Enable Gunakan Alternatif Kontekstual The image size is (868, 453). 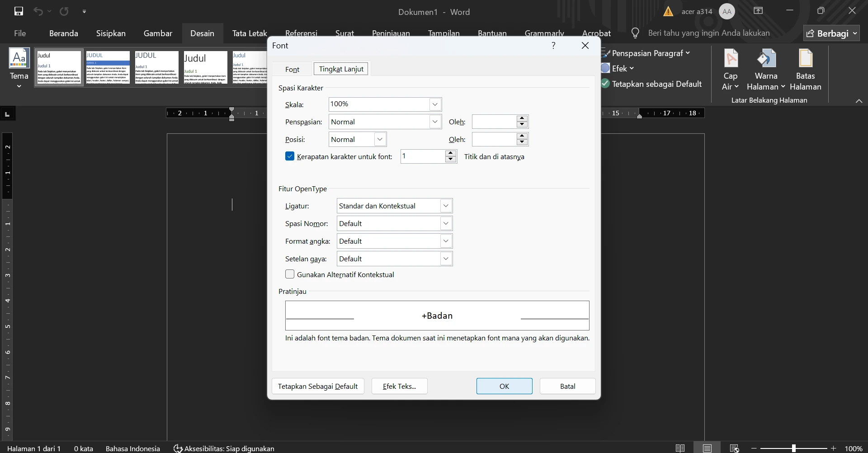290,274
